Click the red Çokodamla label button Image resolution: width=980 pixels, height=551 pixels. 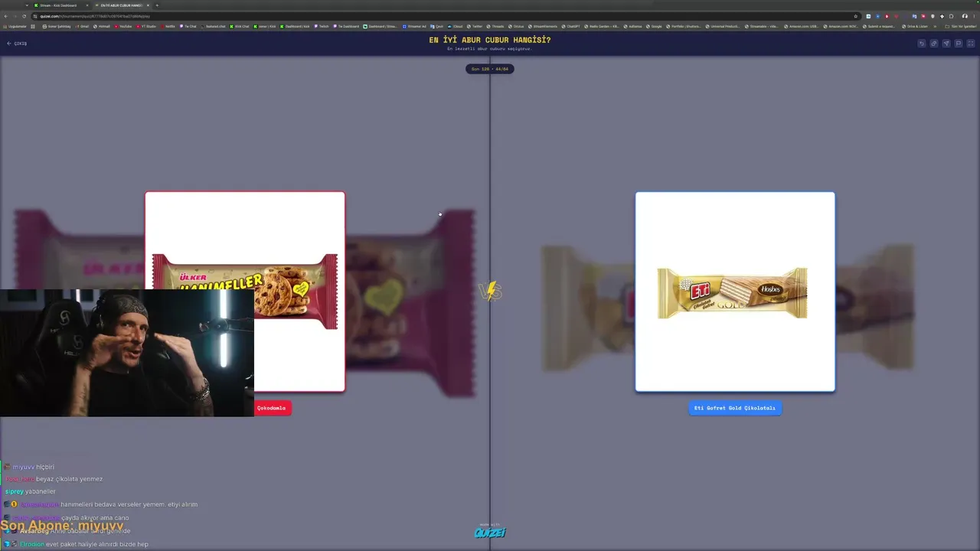click(272, 408)
